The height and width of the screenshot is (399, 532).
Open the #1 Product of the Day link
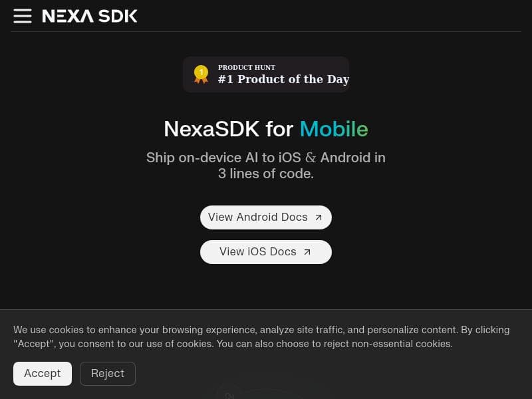click(284, 79)
